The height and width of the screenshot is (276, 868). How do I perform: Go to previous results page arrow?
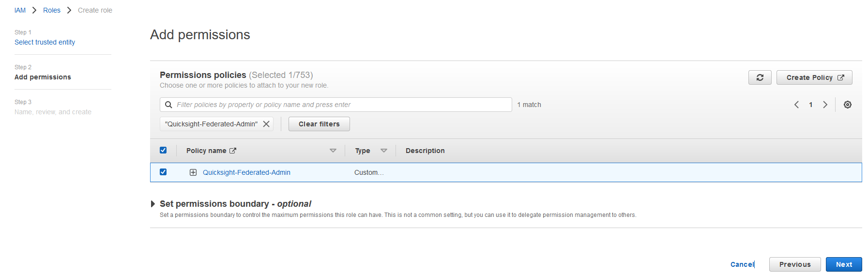tap(796, 105)
